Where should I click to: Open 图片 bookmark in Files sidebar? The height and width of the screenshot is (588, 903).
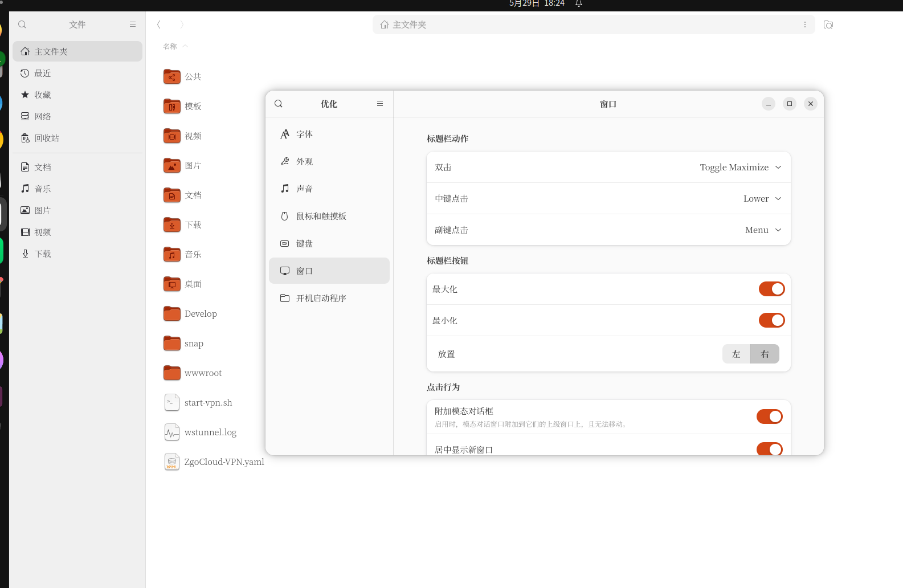tap(77, 210)
